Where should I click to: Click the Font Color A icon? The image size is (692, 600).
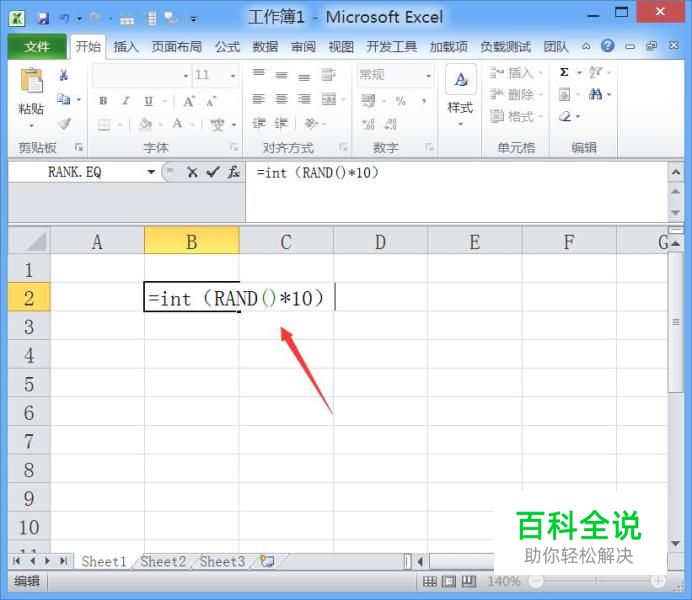pos(177,124)
